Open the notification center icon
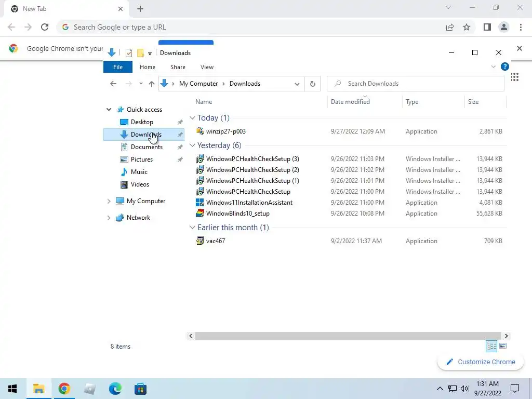 point(515,389)
